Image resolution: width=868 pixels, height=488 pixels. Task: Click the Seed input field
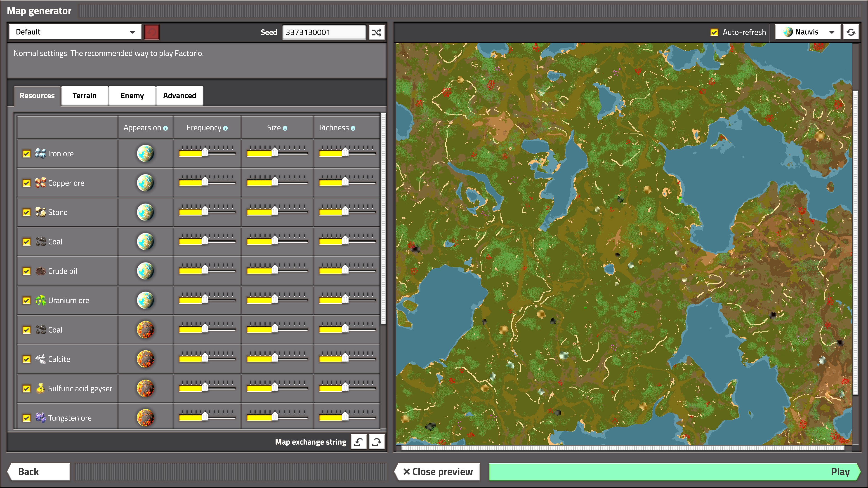pos(324,32)
